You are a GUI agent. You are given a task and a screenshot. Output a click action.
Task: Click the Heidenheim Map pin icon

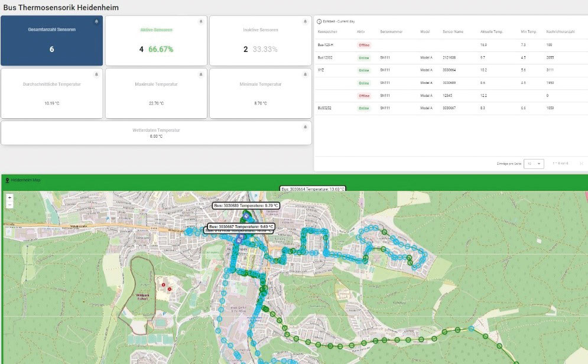point(7,180)
